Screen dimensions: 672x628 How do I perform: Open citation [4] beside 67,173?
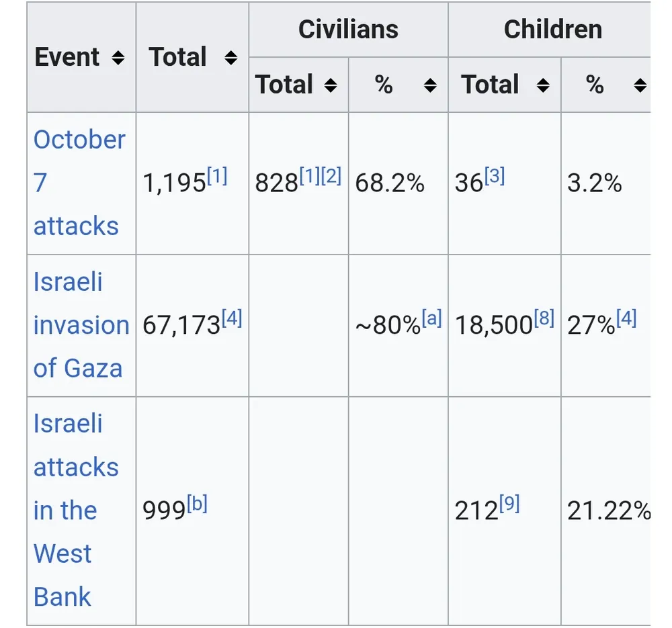[231, 318]
